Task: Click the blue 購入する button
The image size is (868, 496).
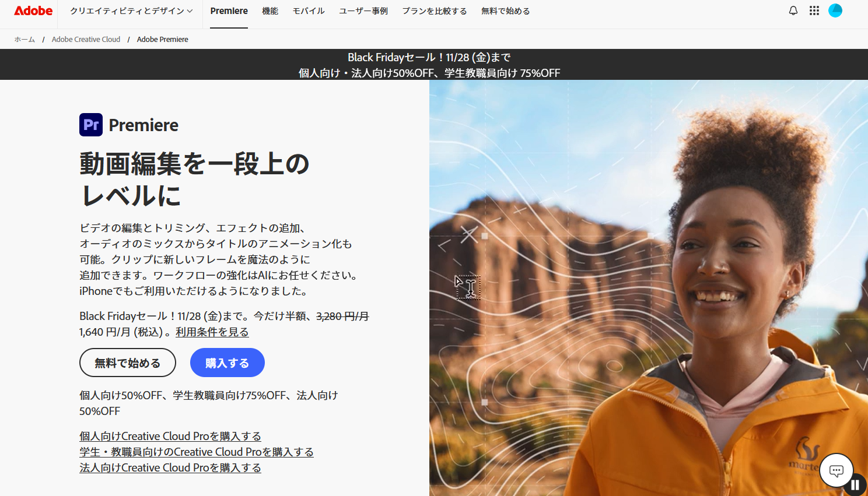Action: [x=228, y=363]
